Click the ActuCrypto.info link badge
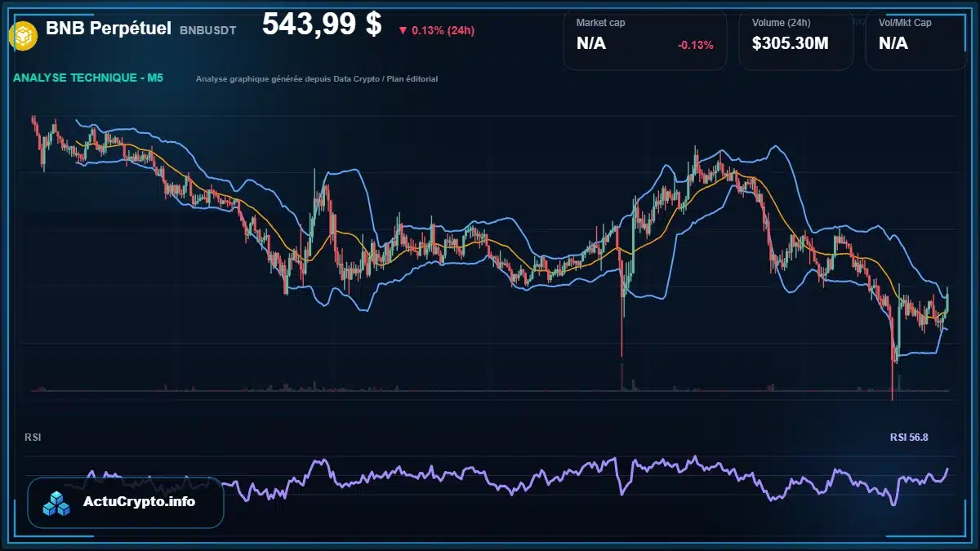This screenshot has width=980, height=551. (x=126, y=502)
